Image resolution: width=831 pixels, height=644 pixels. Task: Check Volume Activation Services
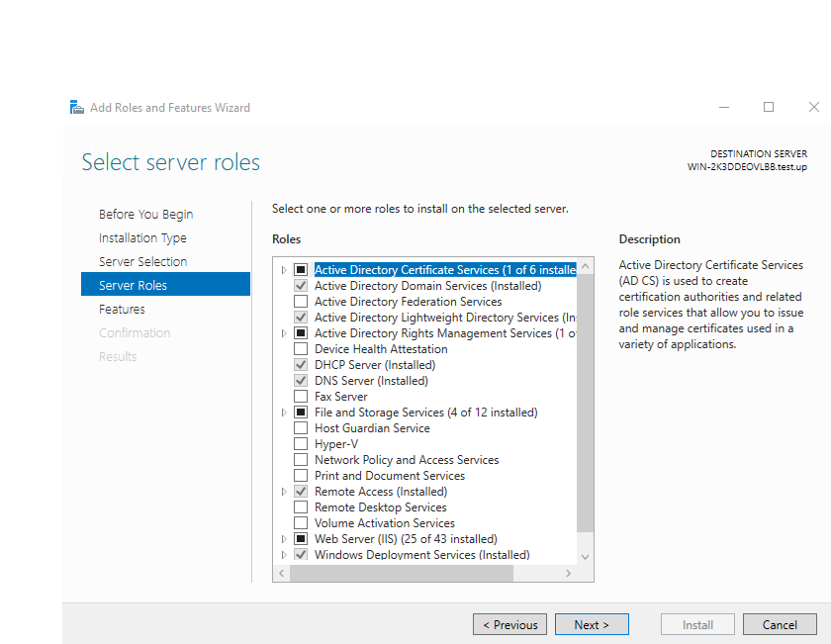click(301, 523)
